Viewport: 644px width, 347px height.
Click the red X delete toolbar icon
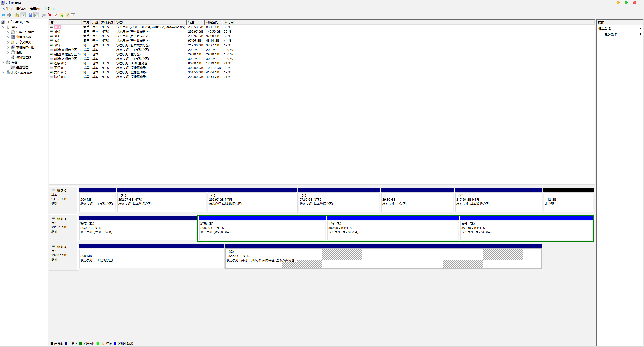point(50,15)
